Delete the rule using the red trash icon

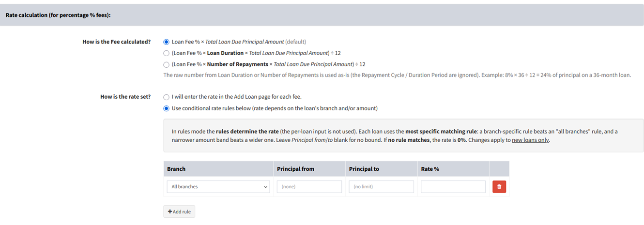(x=499, y=187)
